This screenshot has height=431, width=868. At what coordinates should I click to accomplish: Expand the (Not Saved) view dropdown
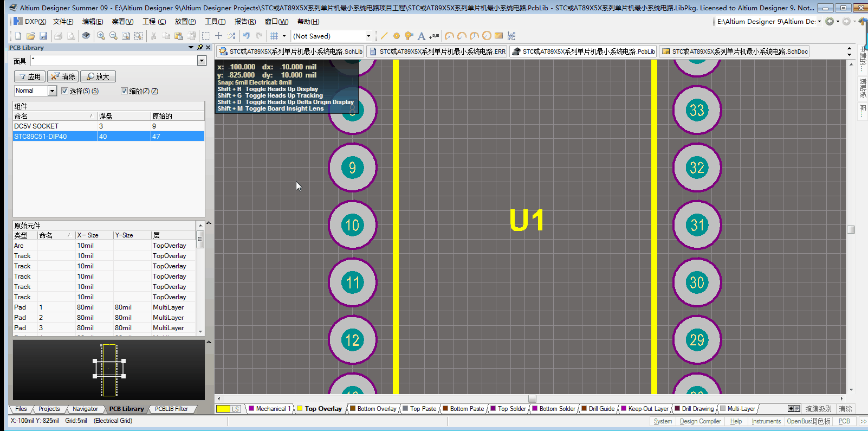coord(368,36)
